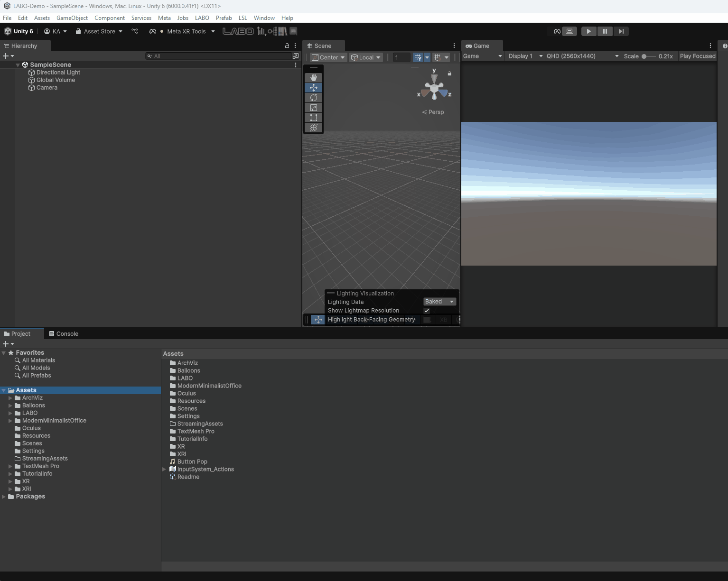Switch to the Console tab

64,334
